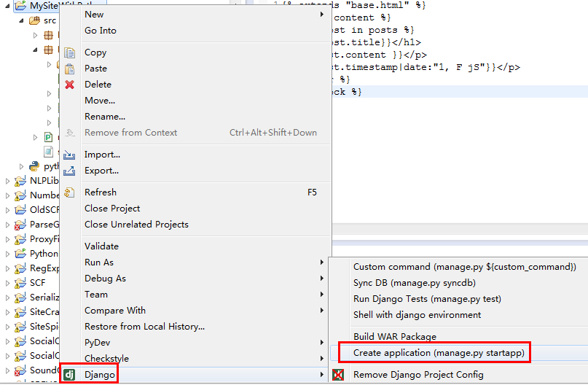The width and height of the screenshot is (588, 385).
Task: Click the Remove Django Project Config icon
Action: click(339, 375)
